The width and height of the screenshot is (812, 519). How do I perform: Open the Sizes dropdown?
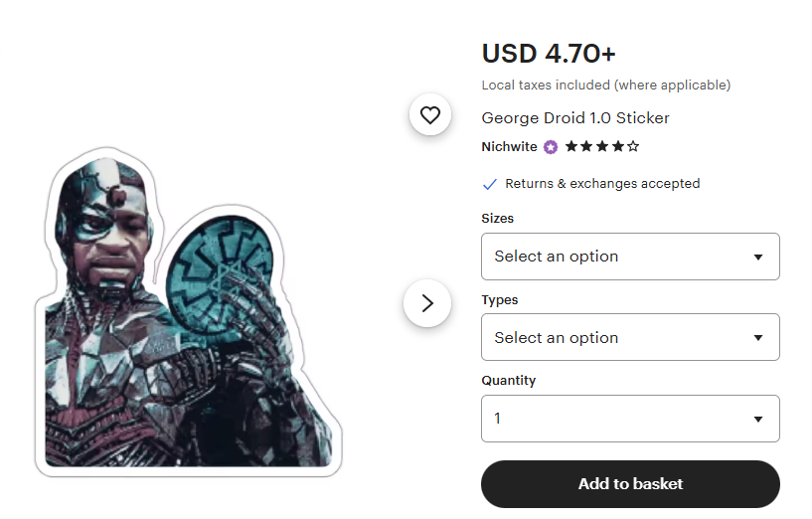tap(630, 257)
